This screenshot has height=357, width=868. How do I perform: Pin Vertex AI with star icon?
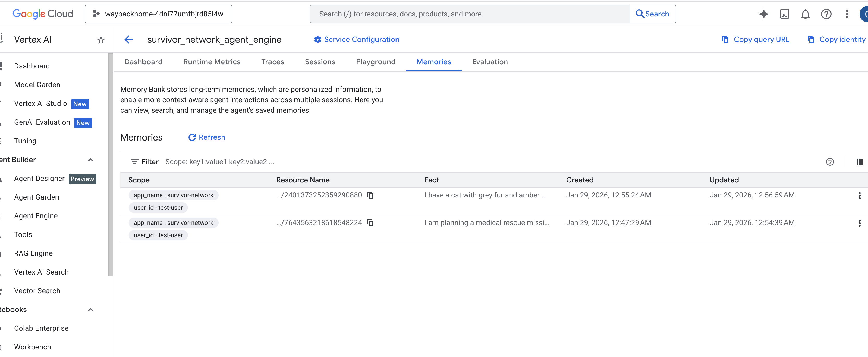[101, 40]
